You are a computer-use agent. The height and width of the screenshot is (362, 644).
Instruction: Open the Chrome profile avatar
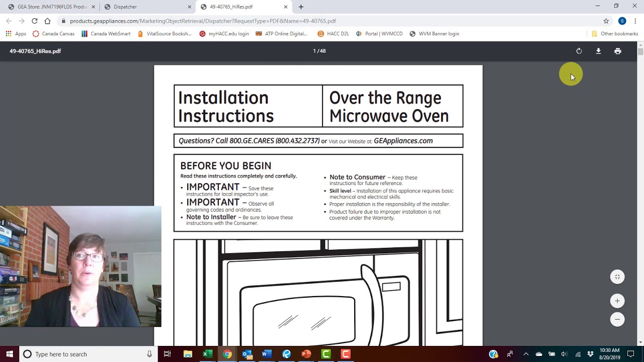point(622,21)
